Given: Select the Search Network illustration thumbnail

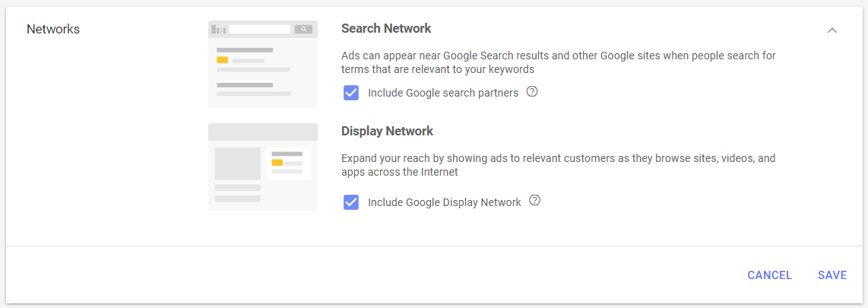Looking at the screenshot, I should click(263, 64).
